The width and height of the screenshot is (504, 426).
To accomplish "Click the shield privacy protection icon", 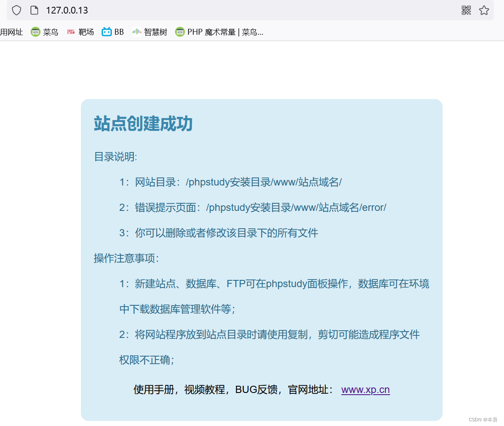I will click(16, 10).
